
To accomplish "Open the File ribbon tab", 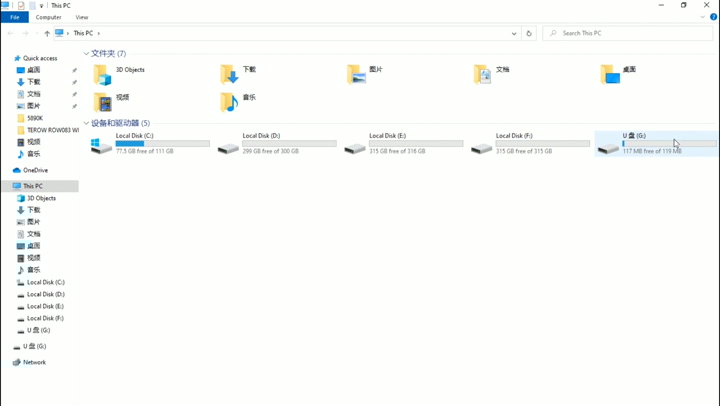I will [x=15, y=17].
